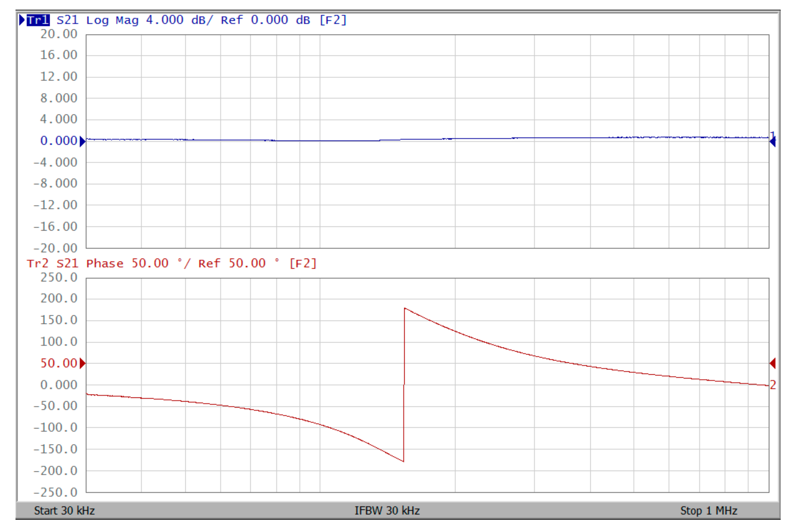Click the active trace arrow beside Tr1

(x=22, y=20)
